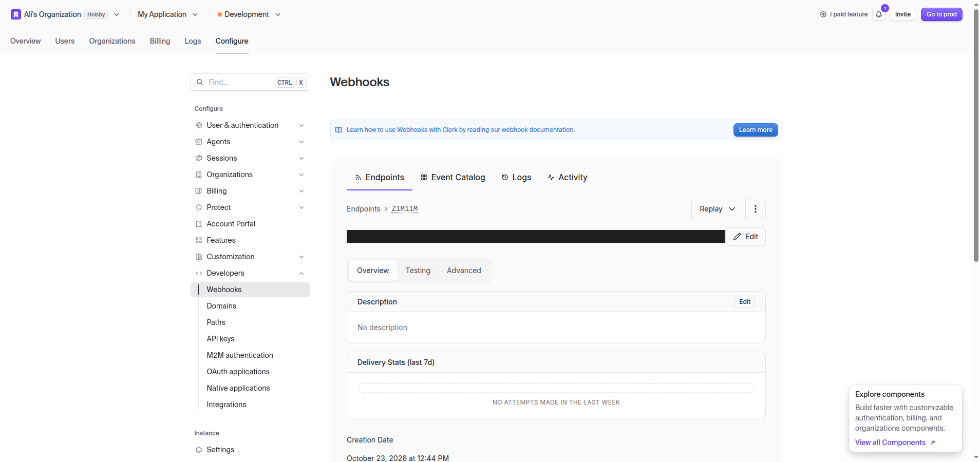Click the Billing icon in Configure sidebar

pos(199,191)
